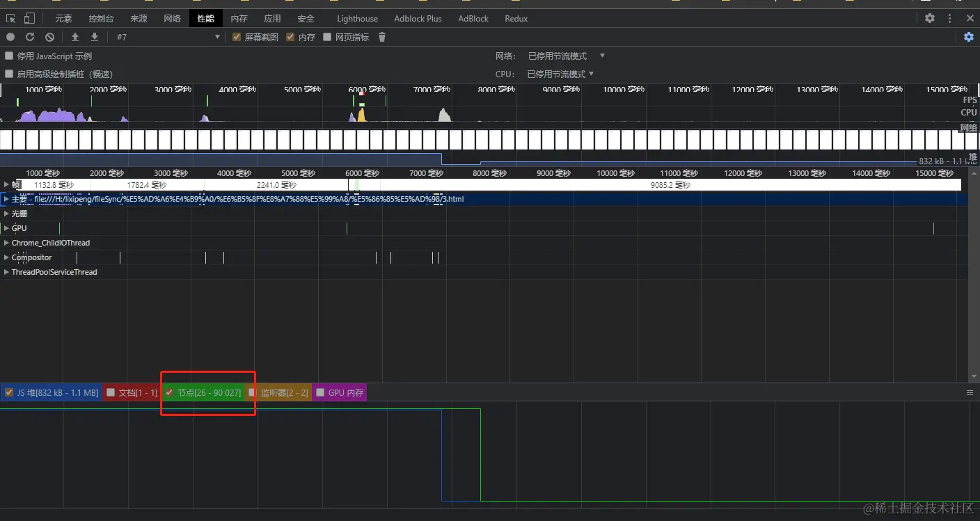Open the 来源 tab
980x521 pixels.
click(x=139, y=19)
